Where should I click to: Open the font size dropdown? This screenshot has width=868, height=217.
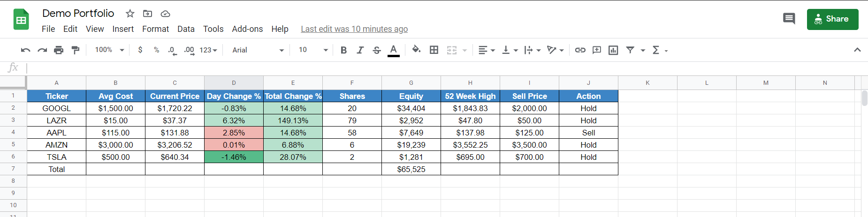313,50
